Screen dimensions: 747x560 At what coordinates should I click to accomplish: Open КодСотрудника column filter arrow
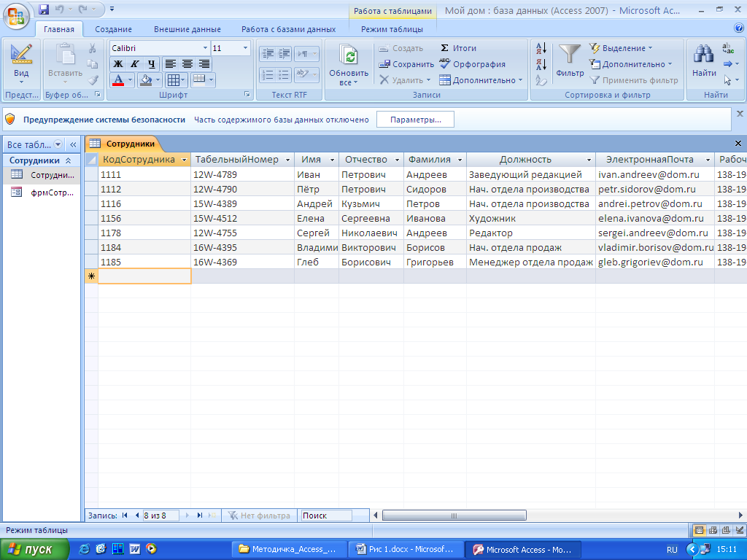click(x=185, y=160)
